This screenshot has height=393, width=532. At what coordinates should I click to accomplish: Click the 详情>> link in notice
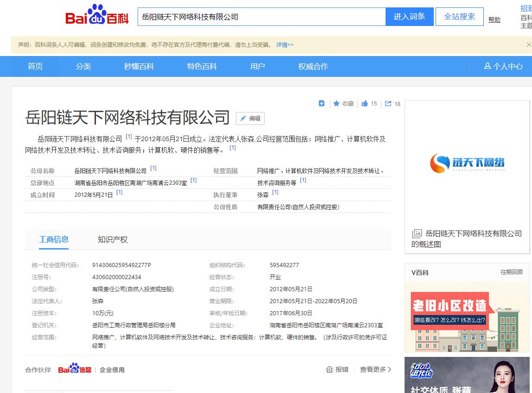tap(285, 45)
